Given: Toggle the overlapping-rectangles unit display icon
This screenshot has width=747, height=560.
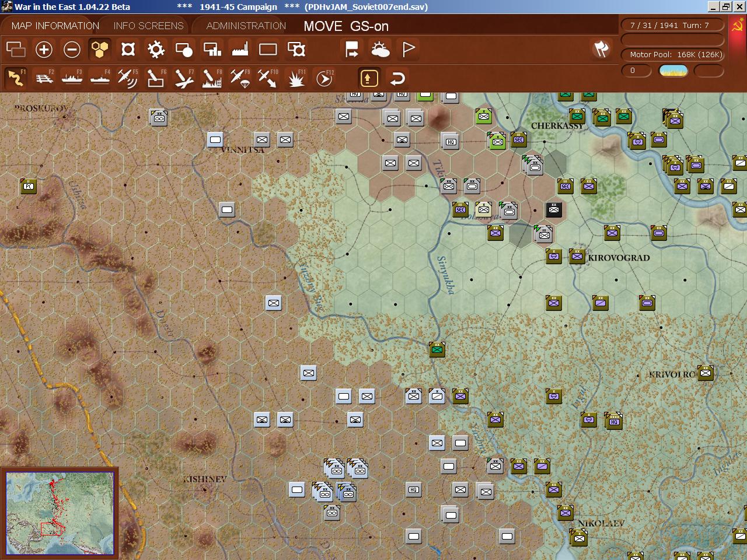Looking at the screenshot, I should click(16, 50).
